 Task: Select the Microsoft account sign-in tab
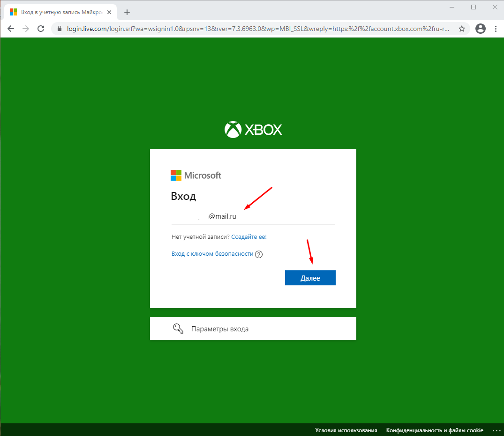click(60, 12)
